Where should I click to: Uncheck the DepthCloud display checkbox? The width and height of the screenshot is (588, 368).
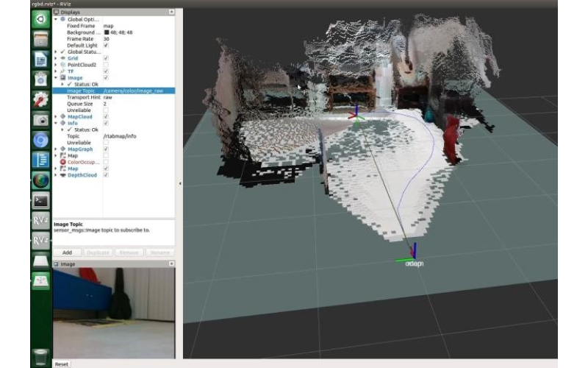click(106, 175)
